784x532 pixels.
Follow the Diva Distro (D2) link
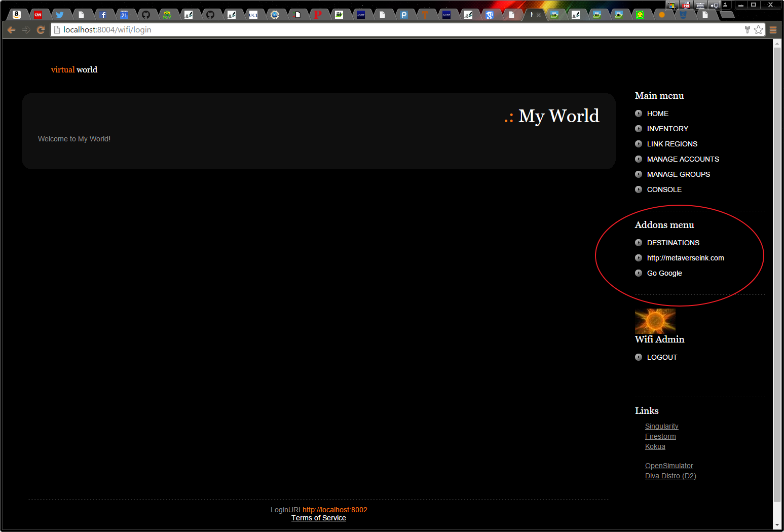tap(670, 476)
